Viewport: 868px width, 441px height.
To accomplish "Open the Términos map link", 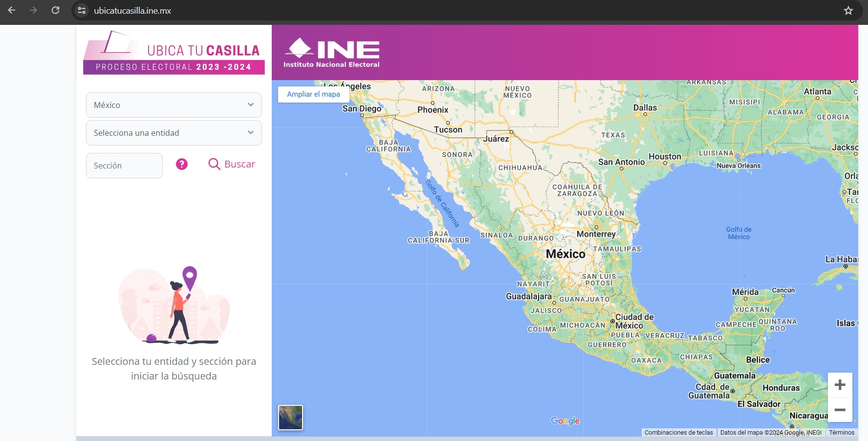I will (842, 433).
